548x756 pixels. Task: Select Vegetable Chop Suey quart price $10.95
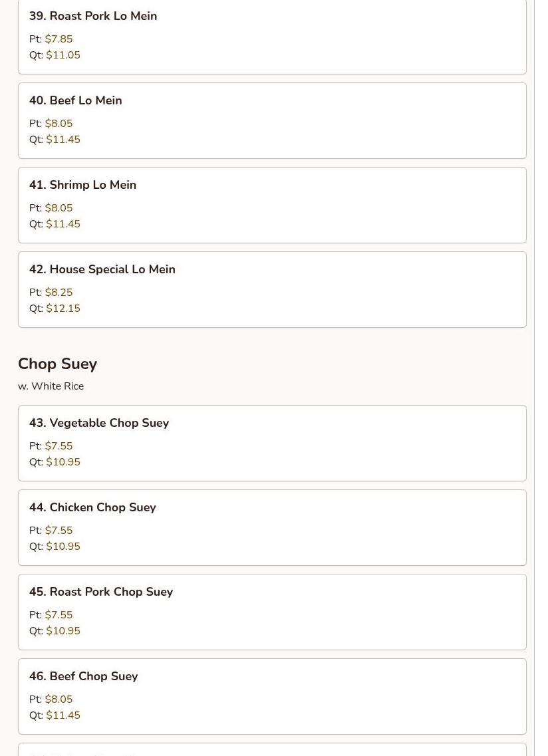[x=63, y=462]
